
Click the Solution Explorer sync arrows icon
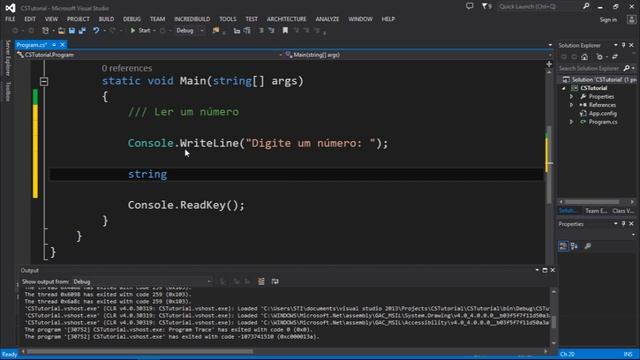click(615, 57)
